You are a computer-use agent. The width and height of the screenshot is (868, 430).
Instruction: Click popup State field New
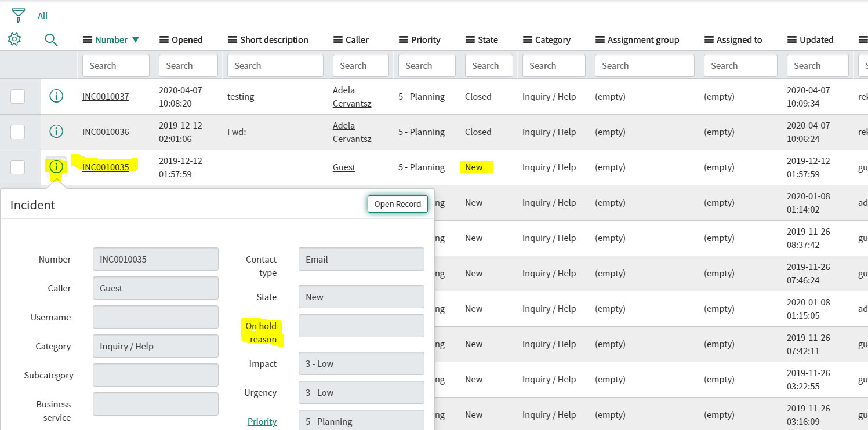361,297
